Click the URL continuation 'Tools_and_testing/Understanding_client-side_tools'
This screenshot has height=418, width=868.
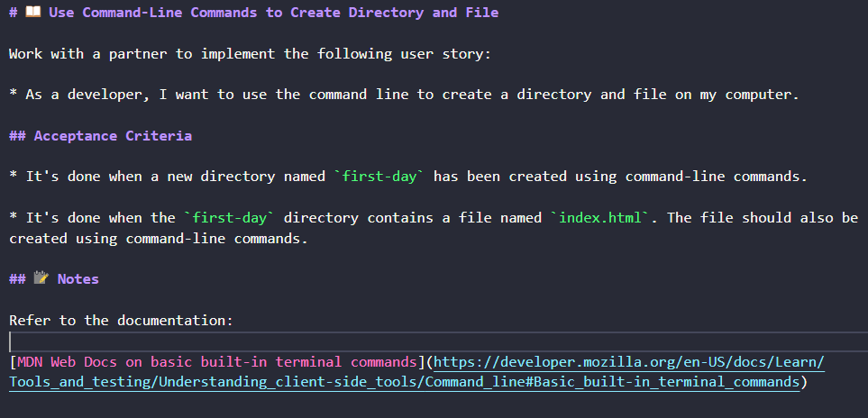[x=213, y=383]
